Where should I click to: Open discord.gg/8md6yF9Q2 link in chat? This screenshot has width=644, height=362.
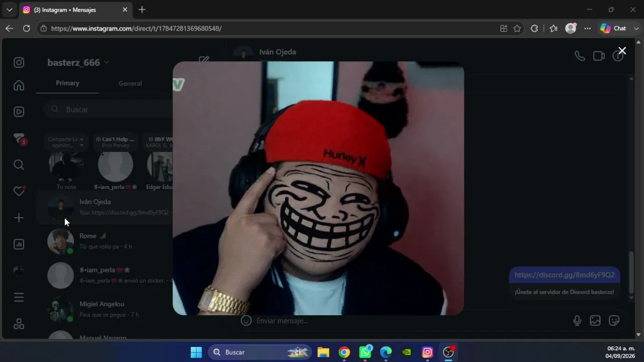coord(565,275)
